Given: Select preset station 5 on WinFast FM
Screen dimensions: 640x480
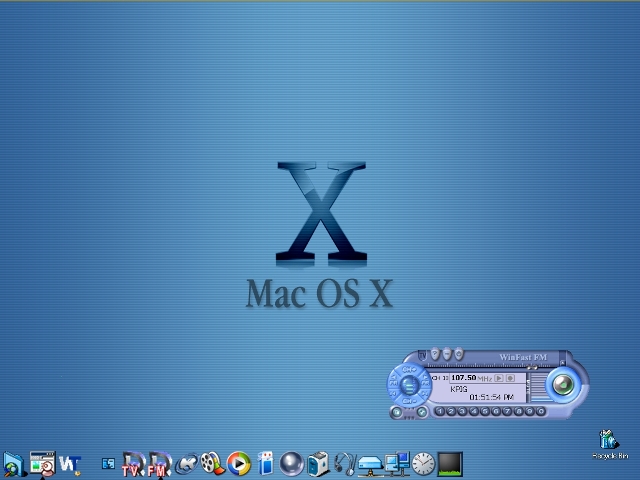Looking at the screenshot, I should pos(486,411).
